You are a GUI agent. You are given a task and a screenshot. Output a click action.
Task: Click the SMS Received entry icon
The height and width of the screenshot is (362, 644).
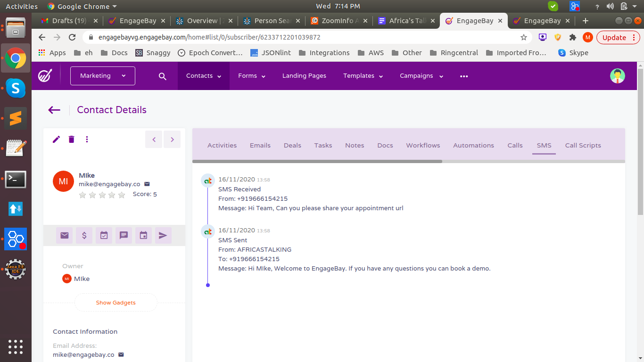point(208,181)
